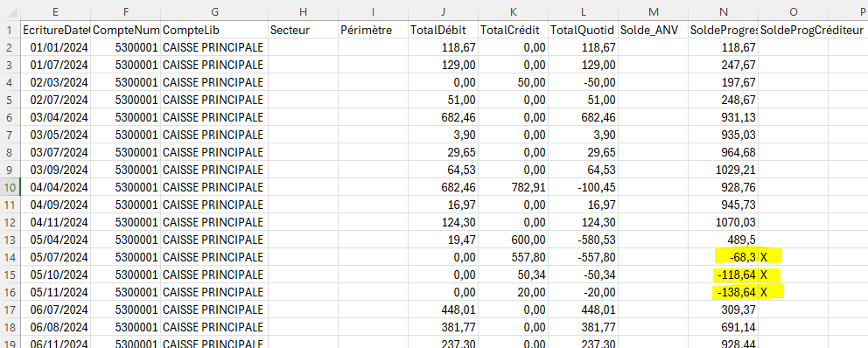The height and width of the screenshot is (348, 868).
Task: Select highlighted cell with -138,64
Action: (x=724, y=291)
